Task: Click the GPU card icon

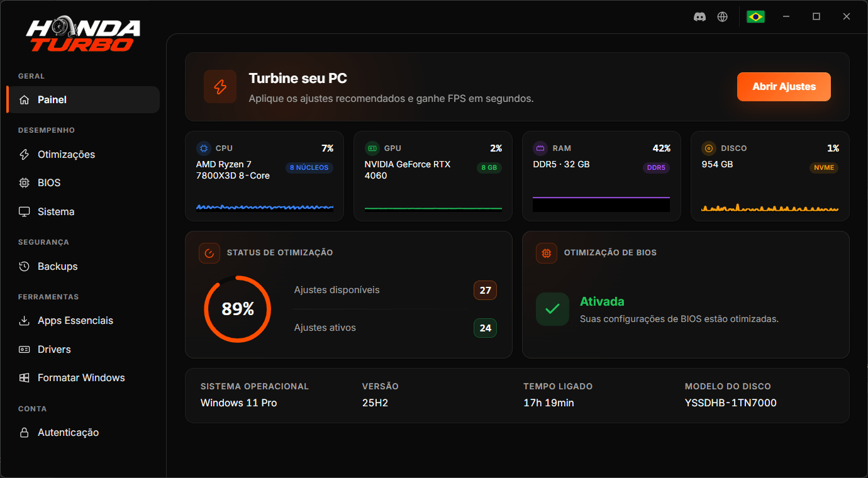Action: [372, 148]
